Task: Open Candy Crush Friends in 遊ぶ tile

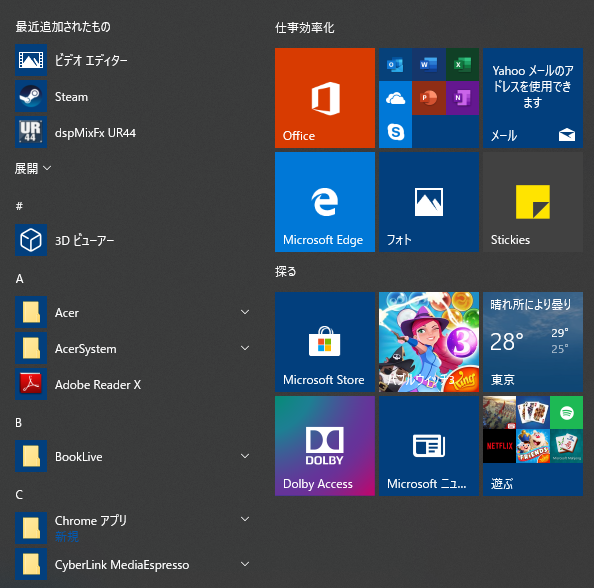Action: click(x=533, y=446)
